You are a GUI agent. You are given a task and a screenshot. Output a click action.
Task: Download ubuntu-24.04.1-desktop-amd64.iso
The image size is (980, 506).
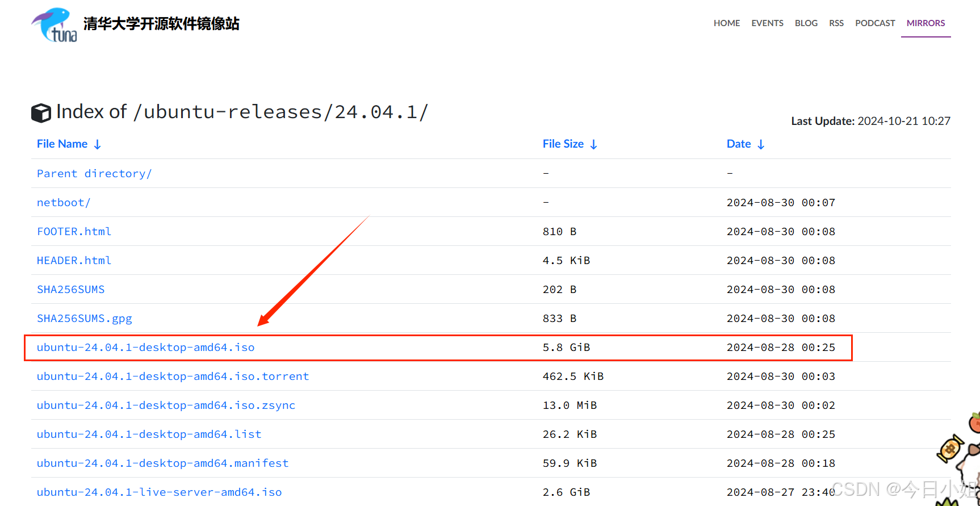[145, 348]
